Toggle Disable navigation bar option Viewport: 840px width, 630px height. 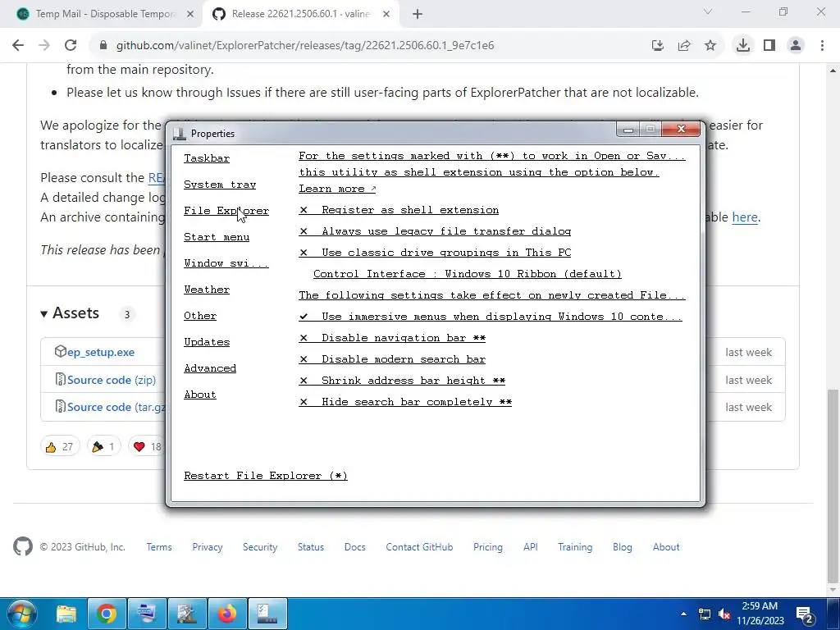[x=392, y=338]
